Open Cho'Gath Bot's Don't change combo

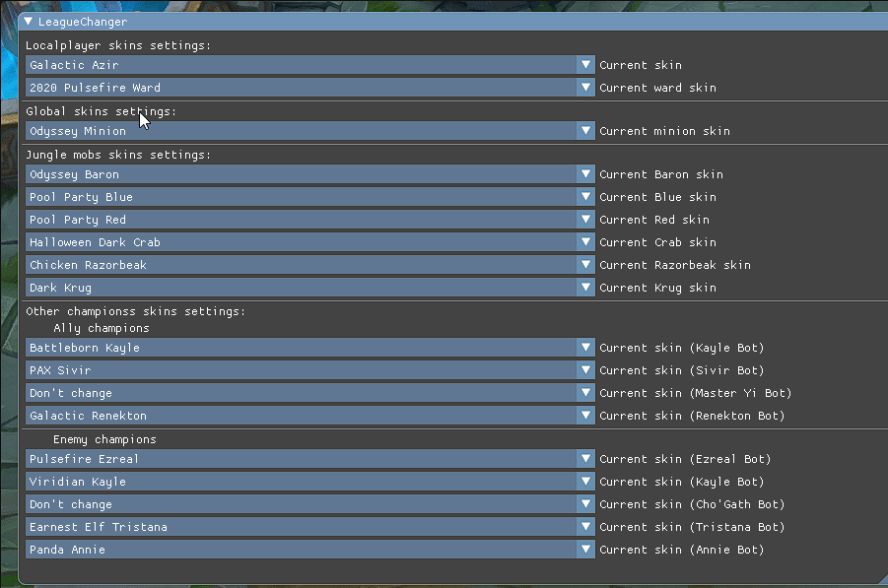click(x=309, y=504)
